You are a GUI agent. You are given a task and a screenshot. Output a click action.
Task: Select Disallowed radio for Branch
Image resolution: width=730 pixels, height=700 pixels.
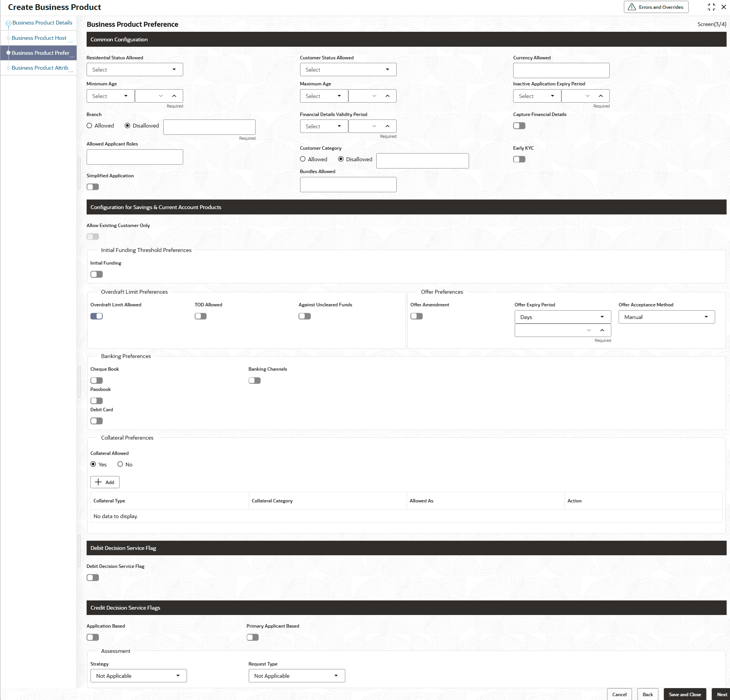[128, 126]
